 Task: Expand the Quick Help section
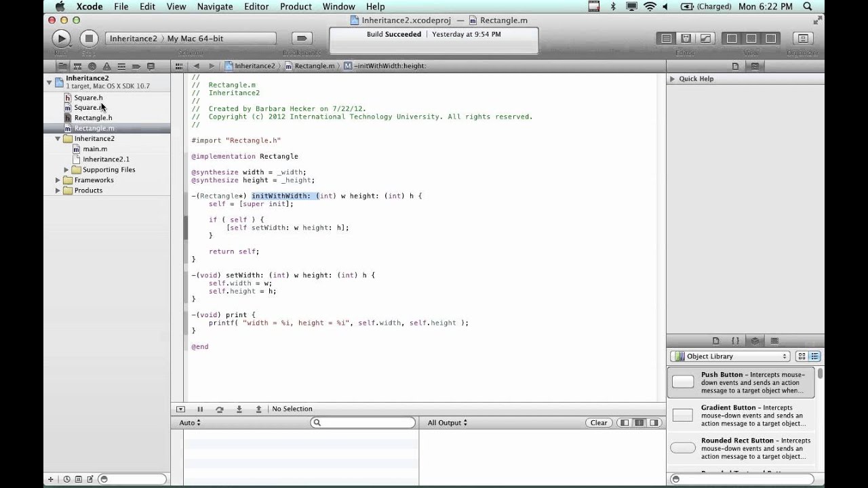point(672,79)
